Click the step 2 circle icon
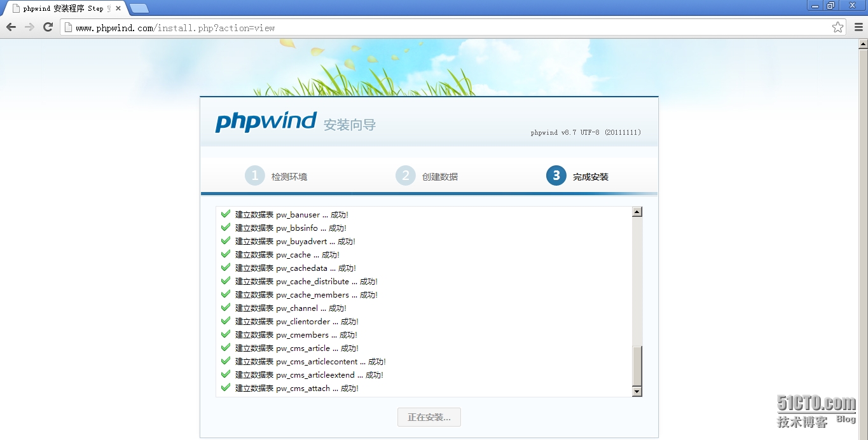 pos(406,175)
